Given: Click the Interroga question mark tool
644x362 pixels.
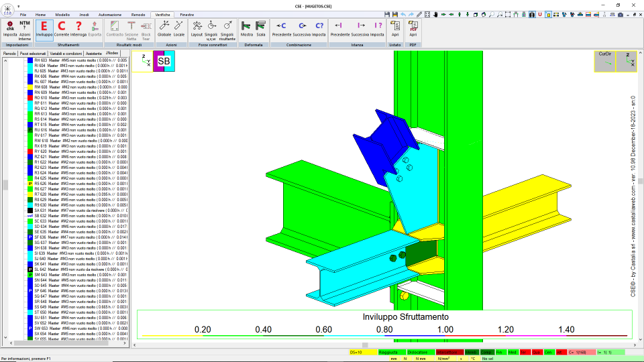Looking at the screenshot, I should pyautogui.click(x=78, y=29).
